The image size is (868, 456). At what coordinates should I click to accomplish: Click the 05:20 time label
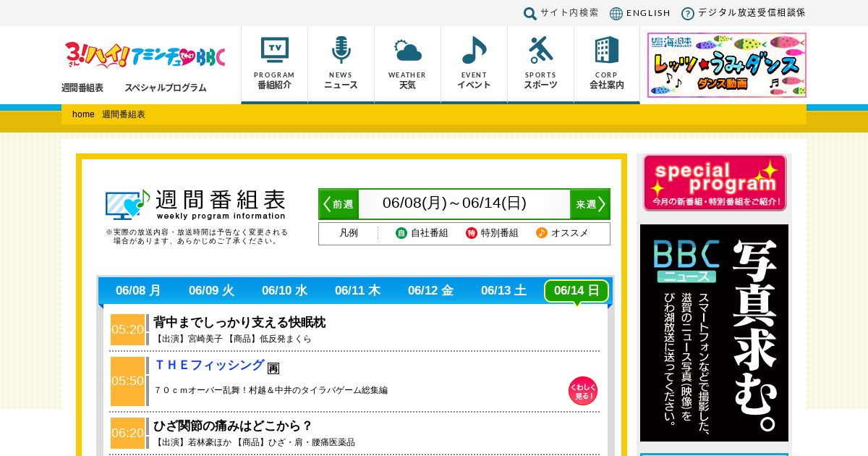pyautogui.click(x=127, y=329)
